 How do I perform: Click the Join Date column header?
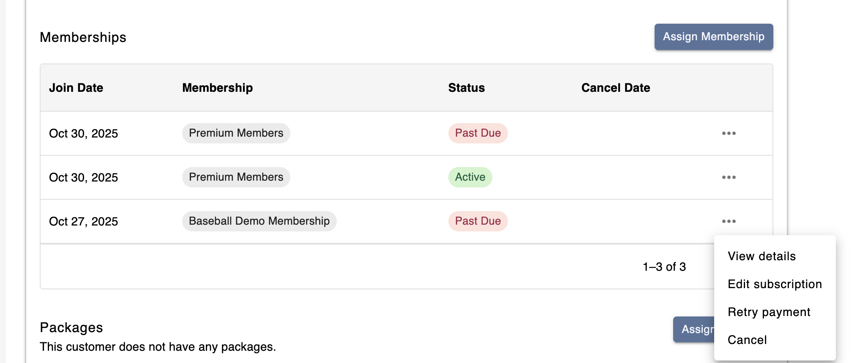click(x=76, y=88)
